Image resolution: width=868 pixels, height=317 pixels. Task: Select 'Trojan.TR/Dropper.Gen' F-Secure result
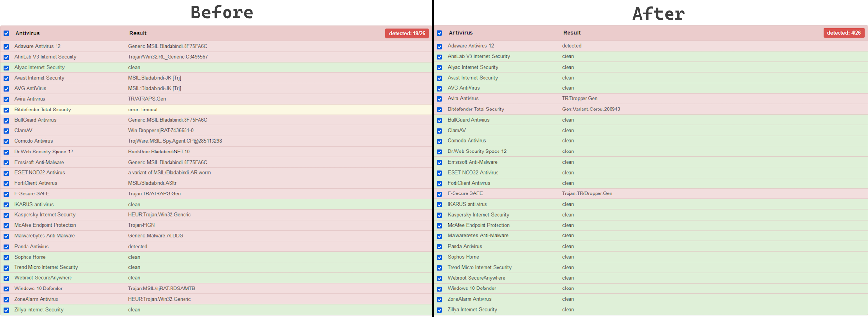587,193
